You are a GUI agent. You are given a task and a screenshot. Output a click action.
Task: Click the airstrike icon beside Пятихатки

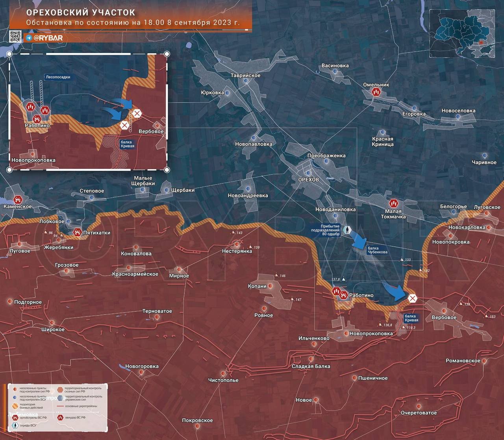point(77,233)
